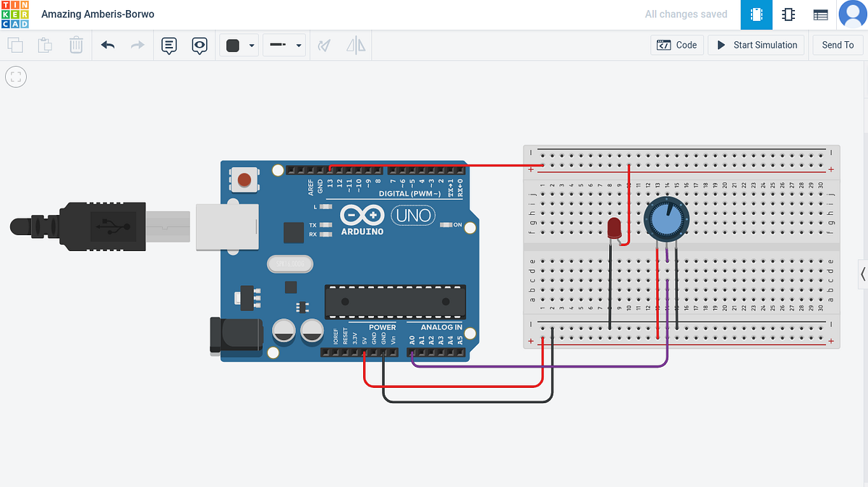Open the Notes annotation tool
868x487 pixels.
(169, 45)
